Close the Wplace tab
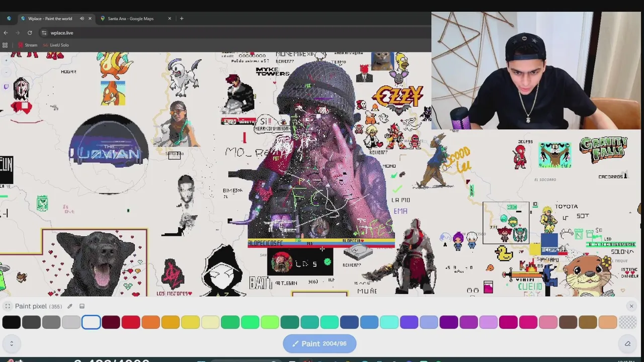Viewport: 644px width, 362px height. point(90,19)
